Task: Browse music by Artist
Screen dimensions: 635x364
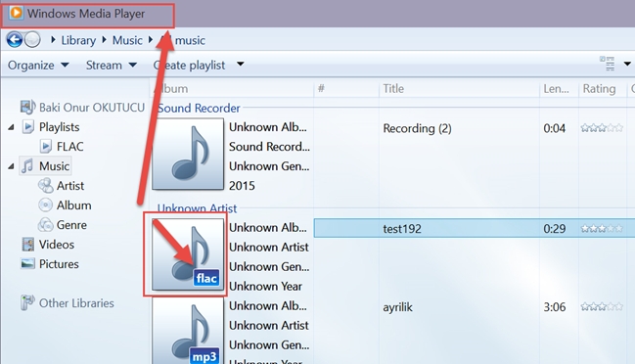Action: (x=70, y=186)
